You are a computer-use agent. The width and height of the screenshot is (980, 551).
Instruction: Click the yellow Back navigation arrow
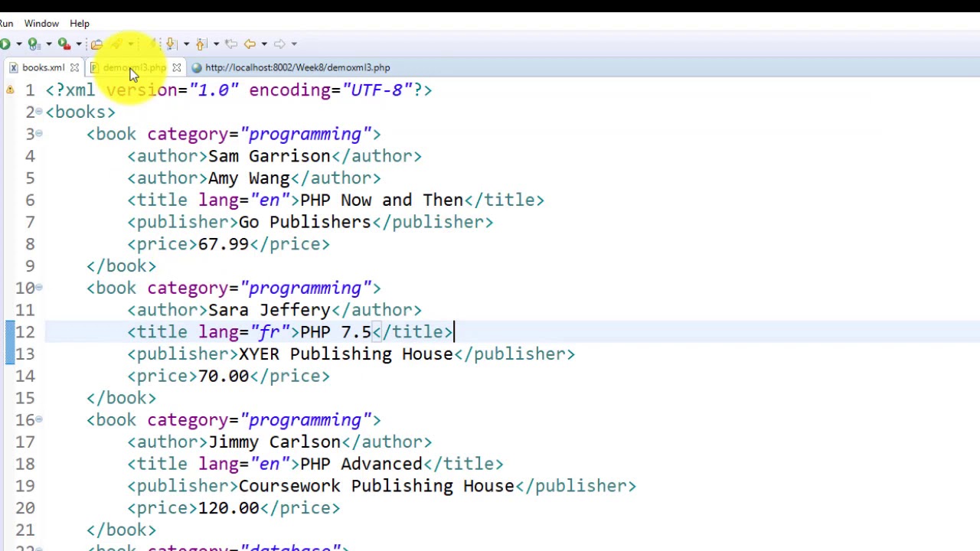(250, 44)
